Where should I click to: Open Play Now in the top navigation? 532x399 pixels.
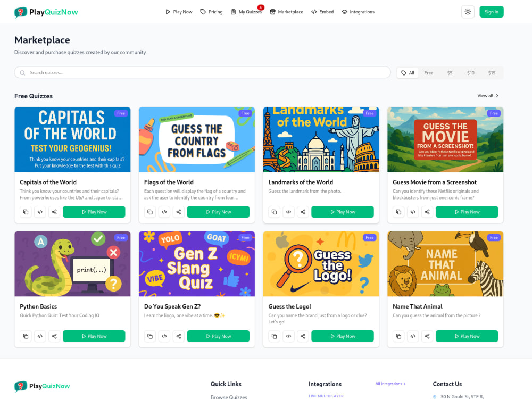(179, 12)
